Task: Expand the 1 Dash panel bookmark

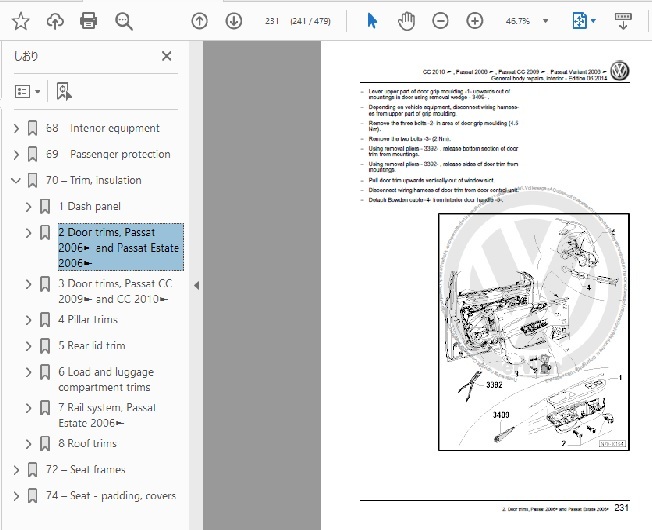Action: 28,207
